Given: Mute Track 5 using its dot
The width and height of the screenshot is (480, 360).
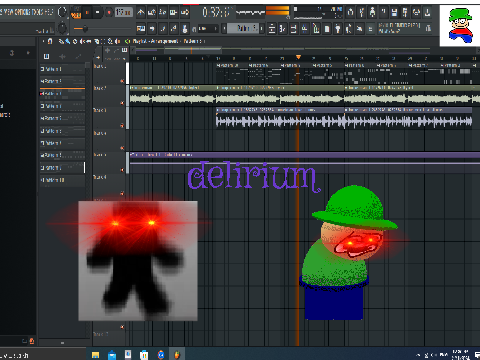Looking at the screenshot, I should point(122,170).
